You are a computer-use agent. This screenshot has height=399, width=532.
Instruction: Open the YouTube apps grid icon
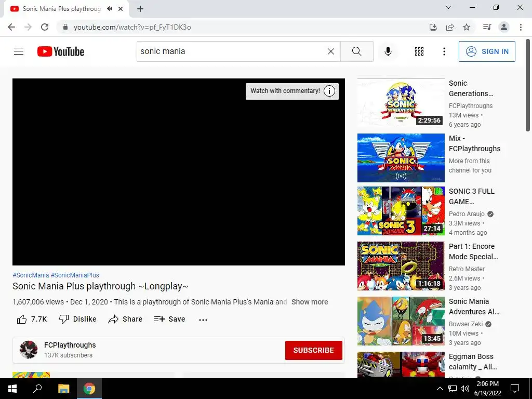pos(419,51)
